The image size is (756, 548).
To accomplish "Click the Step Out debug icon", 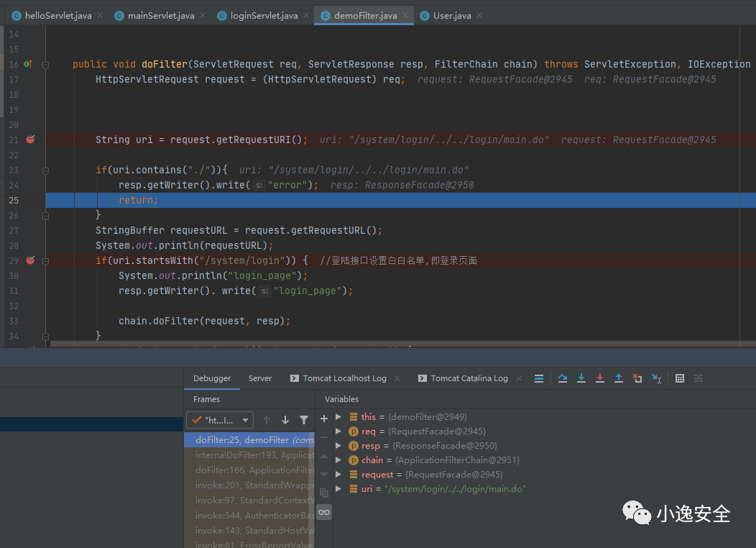I will pos(619,379).
